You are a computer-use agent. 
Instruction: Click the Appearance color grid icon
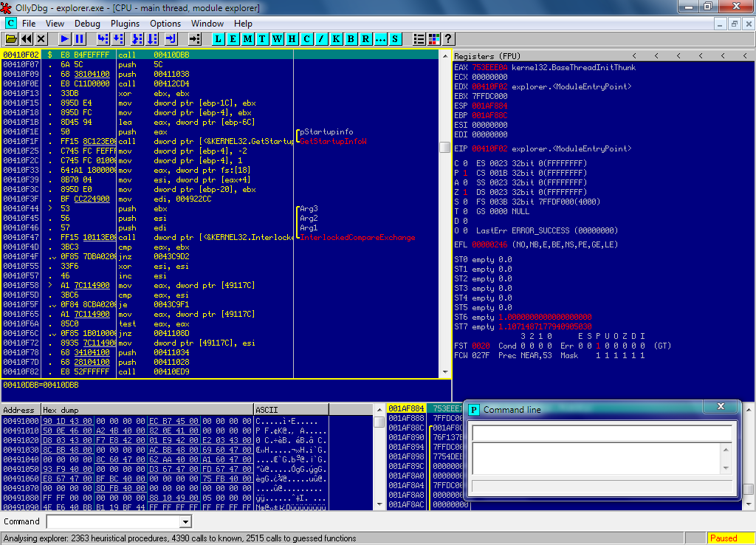pyautogui.click(x=434, y=39)
